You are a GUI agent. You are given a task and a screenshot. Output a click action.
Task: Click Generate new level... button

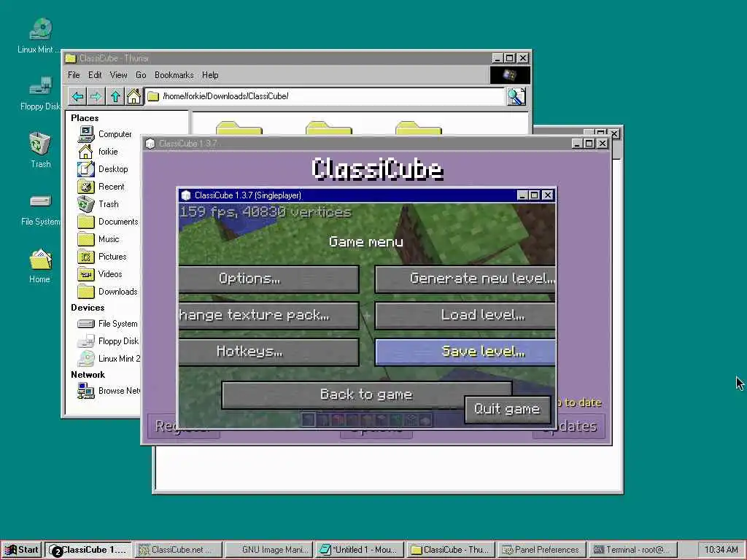coord(465,279)
